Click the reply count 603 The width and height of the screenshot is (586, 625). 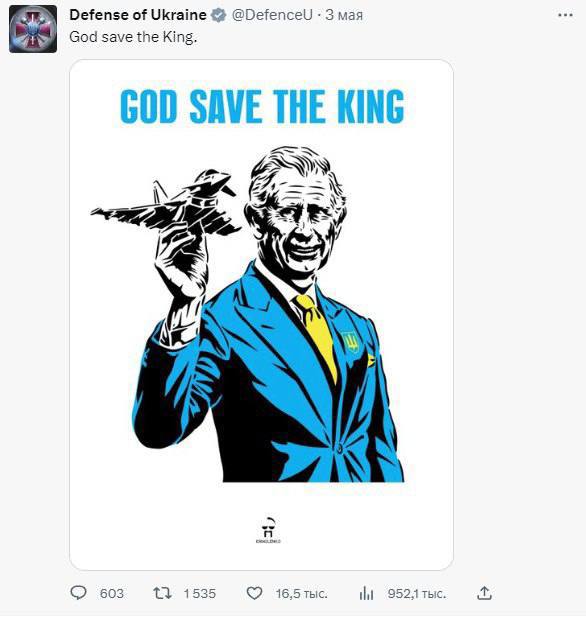coord(112,594)
